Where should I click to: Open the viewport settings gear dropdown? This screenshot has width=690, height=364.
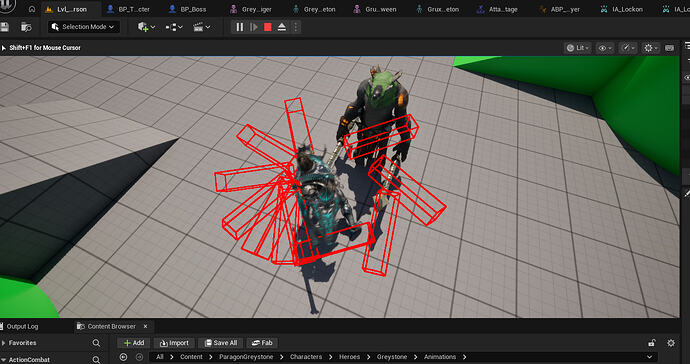coord(650,48)
